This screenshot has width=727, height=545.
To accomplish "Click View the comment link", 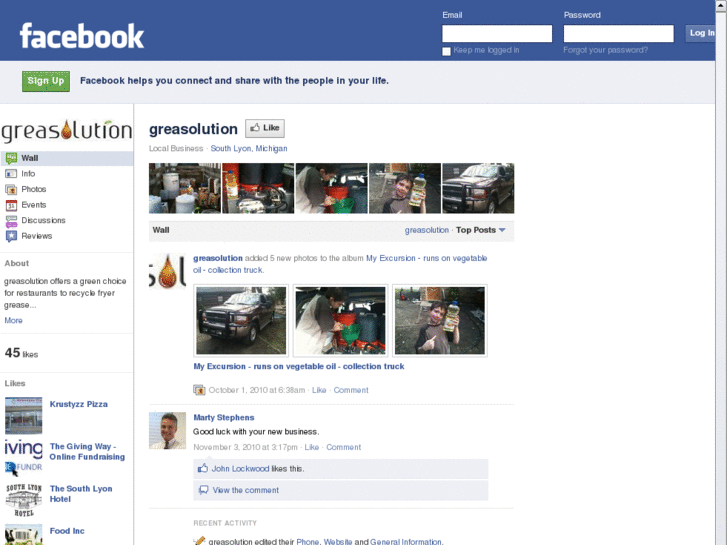I will [246, 490].
